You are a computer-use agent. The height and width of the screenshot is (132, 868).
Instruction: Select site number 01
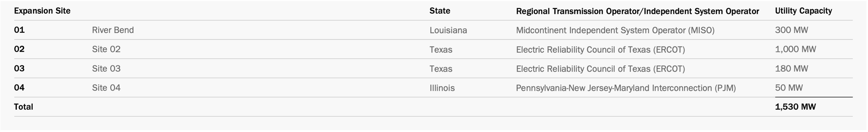(x=19, y=30)
